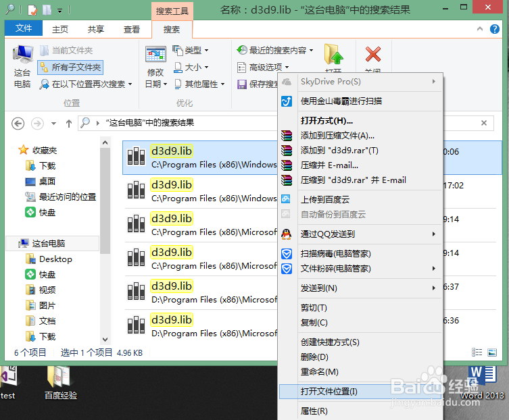509x420 pixels.
Task: Switch to the 查看 ribbon tab
Action: (131, 30)
